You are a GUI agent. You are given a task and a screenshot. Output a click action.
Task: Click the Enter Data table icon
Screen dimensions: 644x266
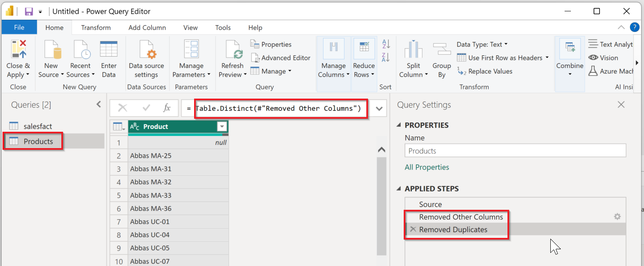pyautogui.click(x=108, y=50)
